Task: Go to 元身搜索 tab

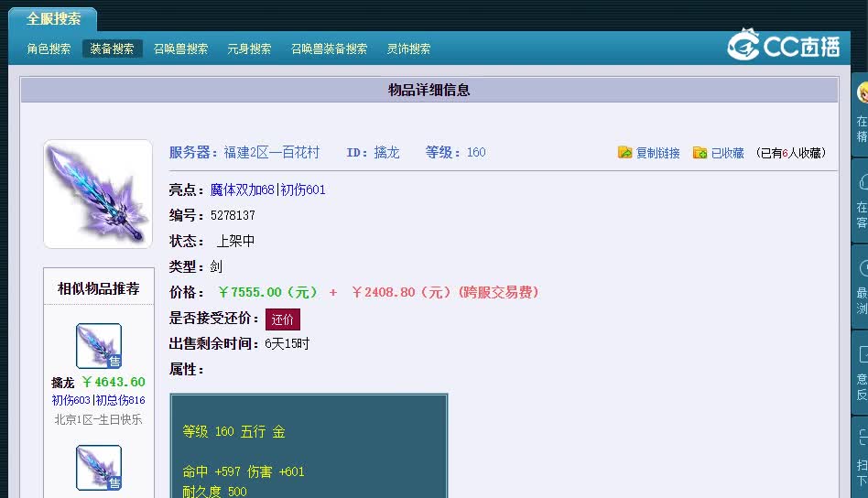Action: [249, 49]
